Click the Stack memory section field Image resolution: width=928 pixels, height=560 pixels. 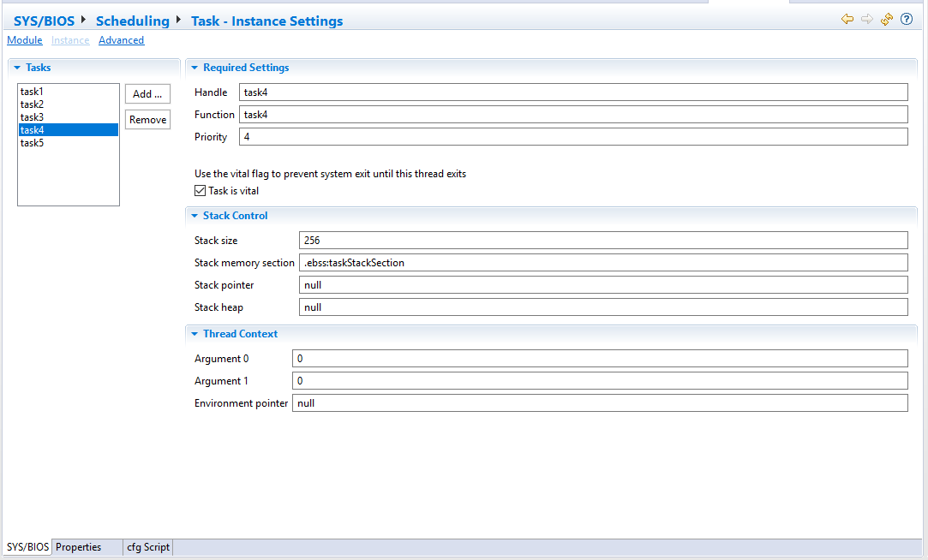[604, 263]
